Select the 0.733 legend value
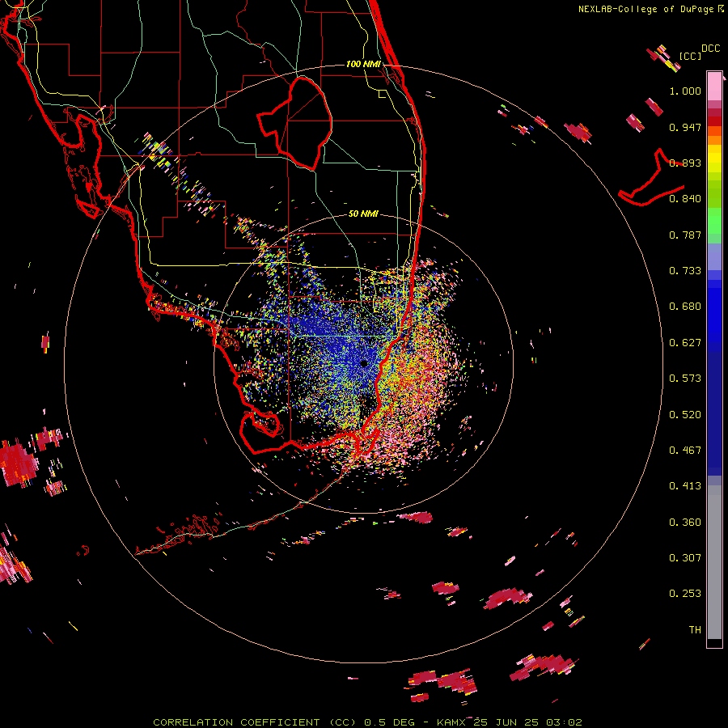Viewport: 728px width, 728px height. 685,271
